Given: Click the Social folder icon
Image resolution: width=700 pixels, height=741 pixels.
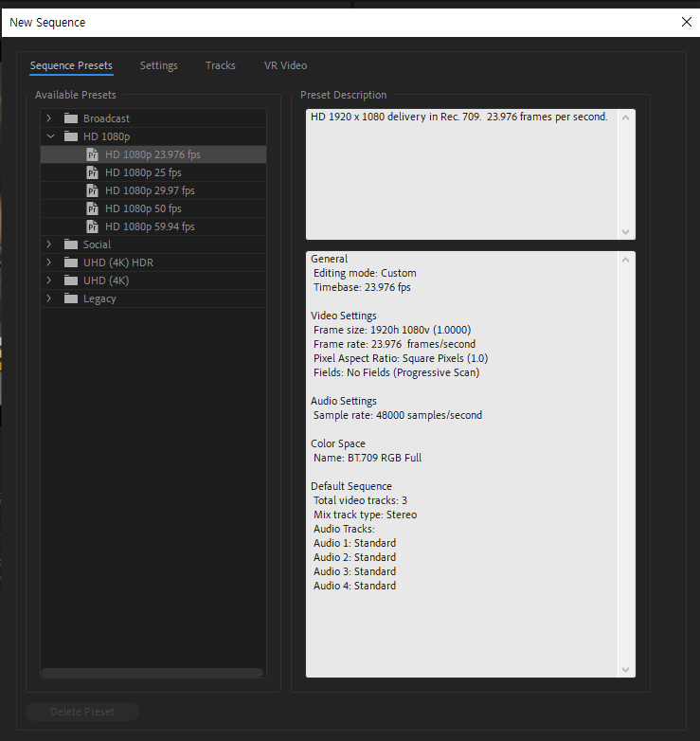Looking at the screenshot, I should click(71, 244).
